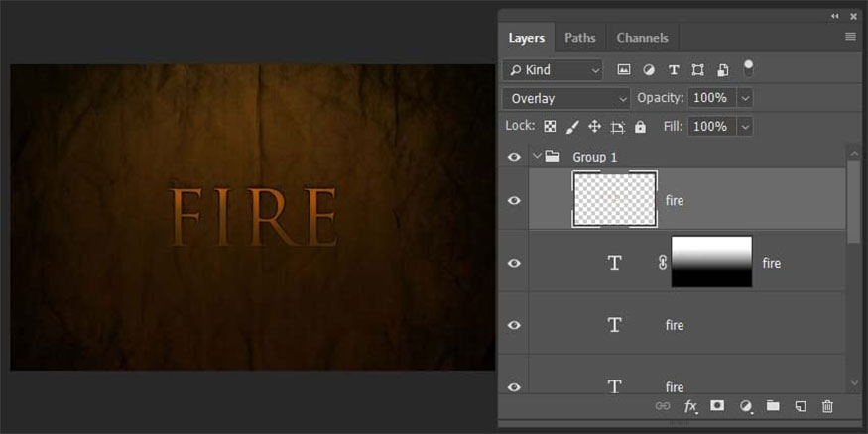
Task: Create a new group with folder icon
Action: (x=773, y=406)
